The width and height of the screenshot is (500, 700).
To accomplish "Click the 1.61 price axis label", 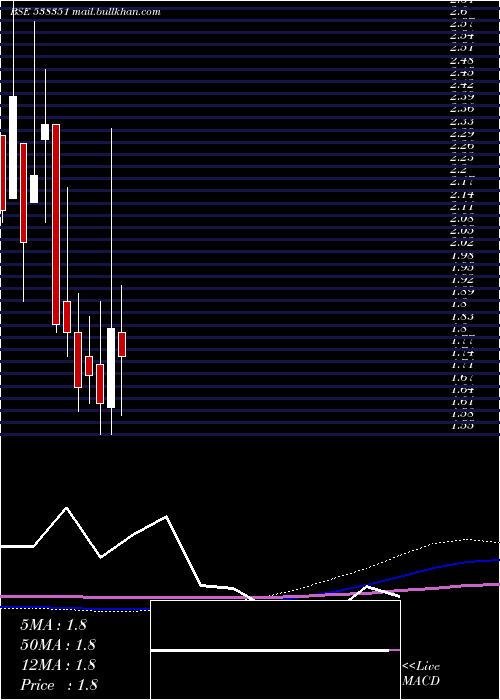I will (x=462, y=401).
